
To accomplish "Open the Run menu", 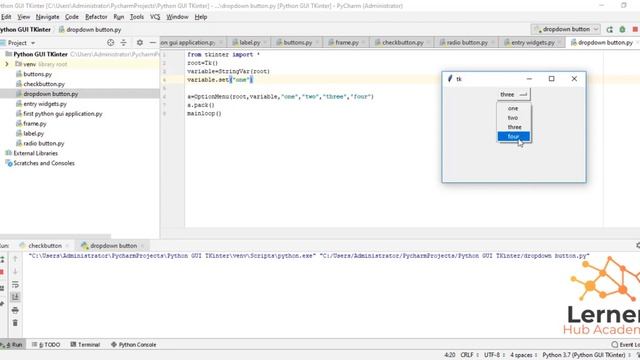I will [118, 17].
